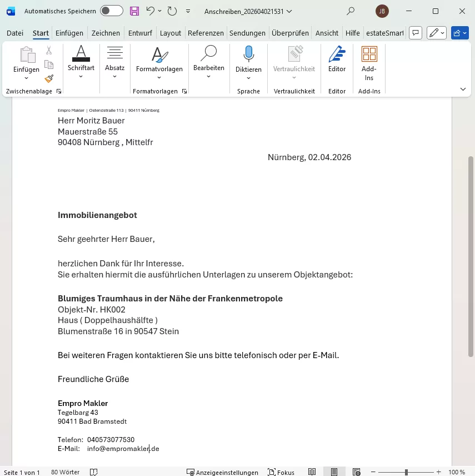Start dictation with Diktieren microphone

(248, 60)
